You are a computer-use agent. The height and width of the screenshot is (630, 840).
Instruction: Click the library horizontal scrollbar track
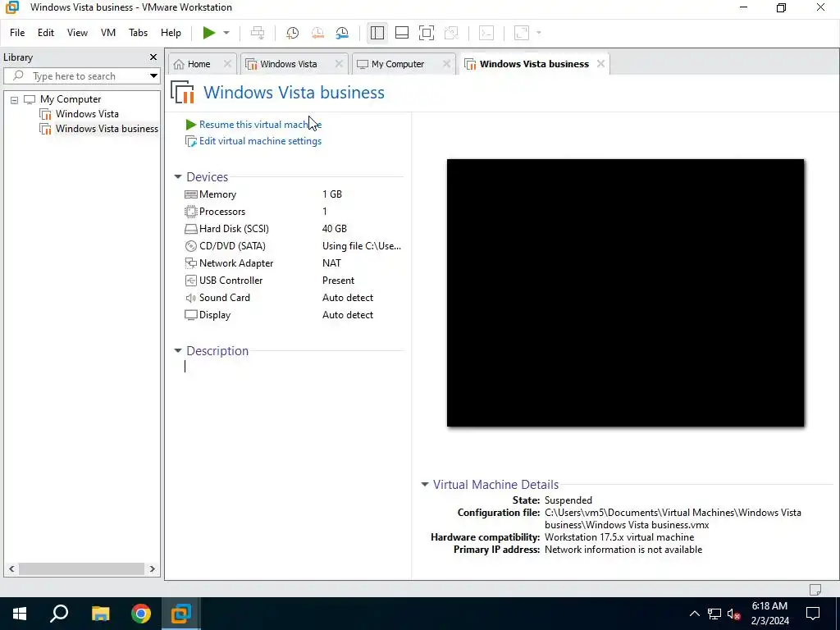point(82,568)
